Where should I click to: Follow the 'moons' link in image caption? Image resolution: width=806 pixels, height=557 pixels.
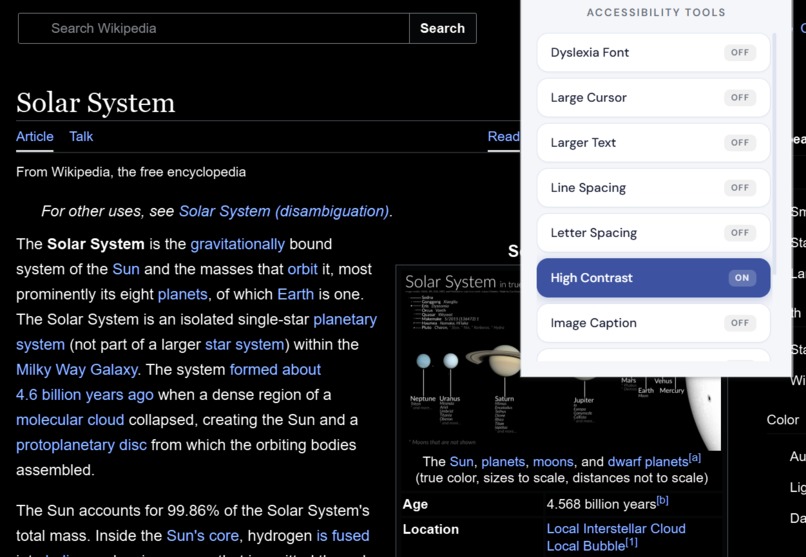[553, 462]
